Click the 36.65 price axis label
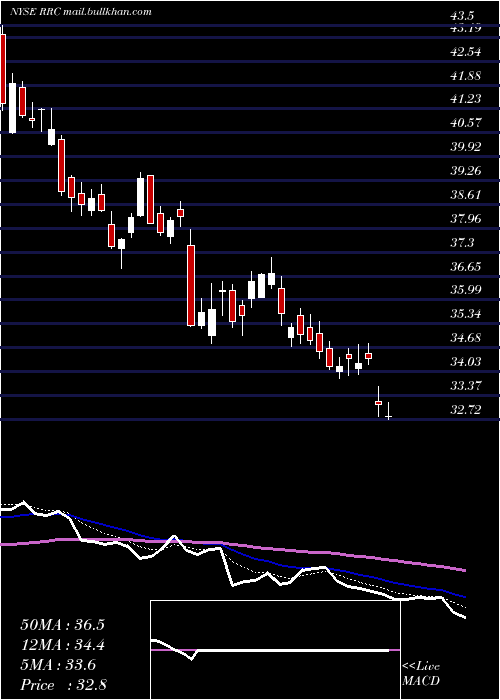 [x=467, y=267]
